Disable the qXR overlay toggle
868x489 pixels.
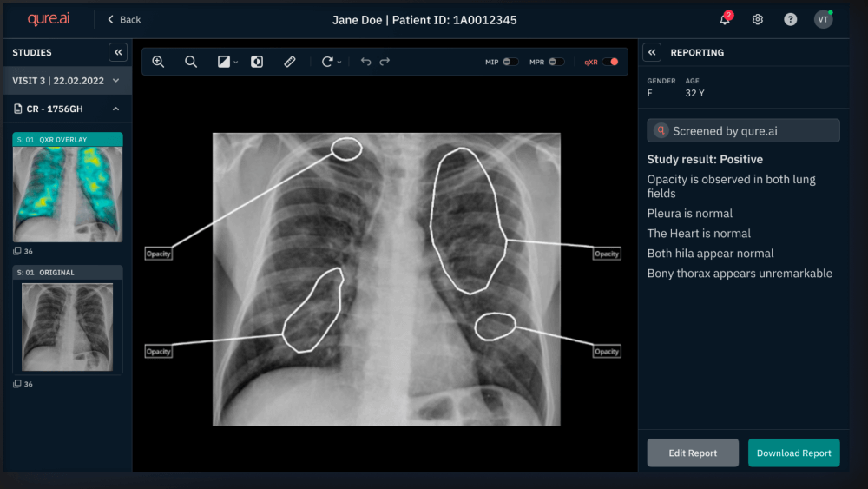tap(611, 62)
